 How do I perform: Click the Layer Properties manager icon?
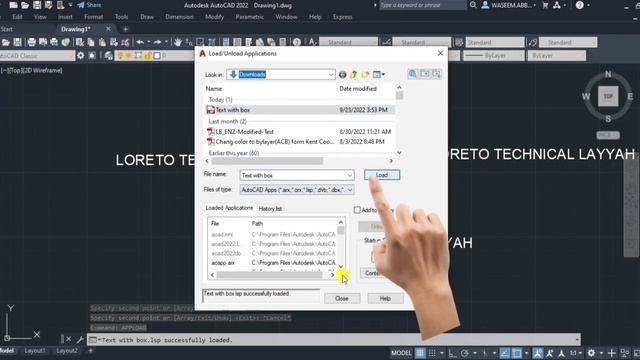pos(108,56)
